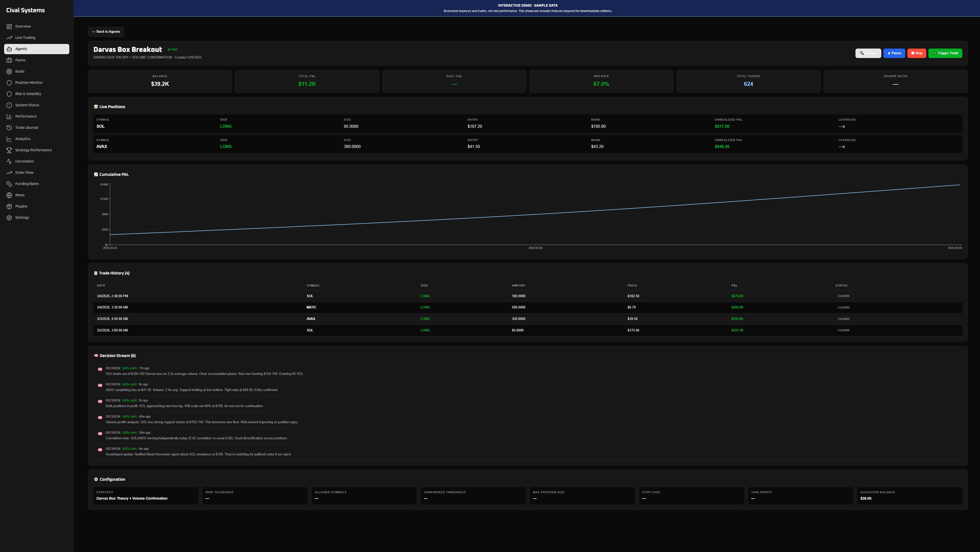Click the Overview grid icon in sidebar

click(x=9, y=26)
